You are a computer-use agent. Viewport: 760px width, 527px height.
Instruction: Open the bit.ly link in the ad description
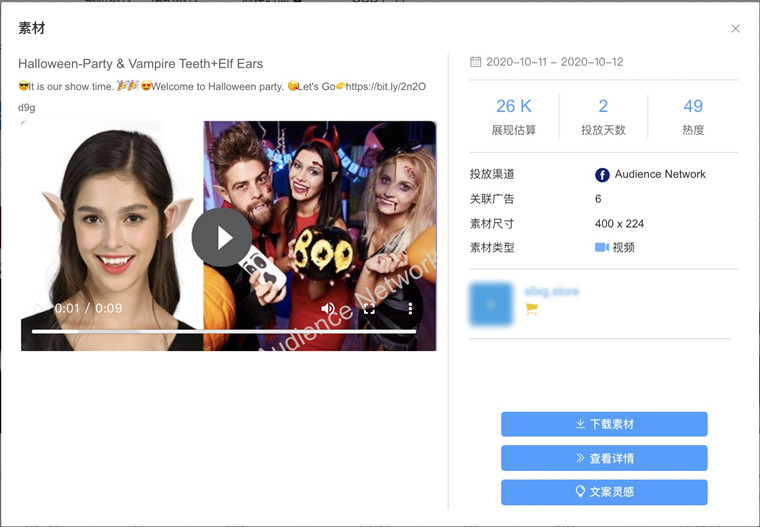[385, 87]
